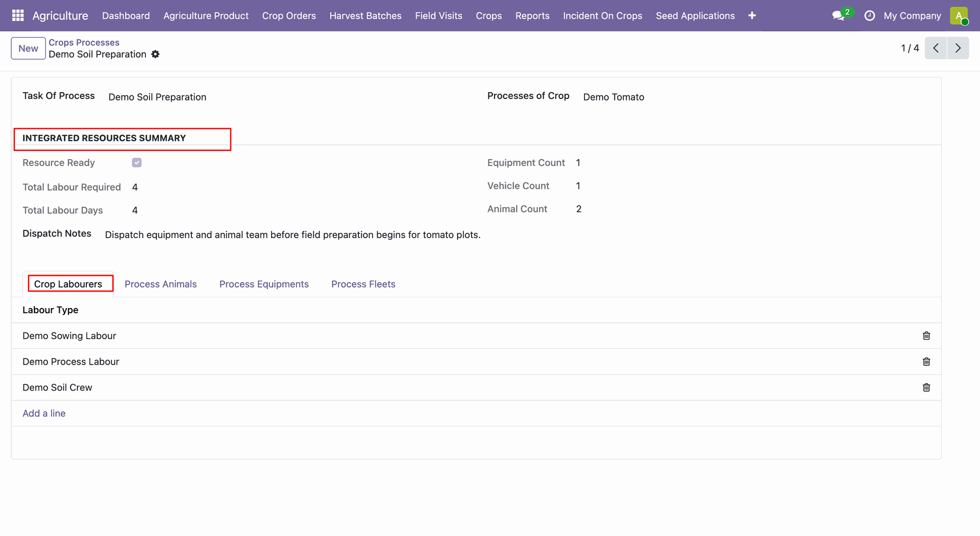This screenshot has width=980, height=536.
Task: Delete the Demo Sowing Labour row
Action: click(926, 336)
